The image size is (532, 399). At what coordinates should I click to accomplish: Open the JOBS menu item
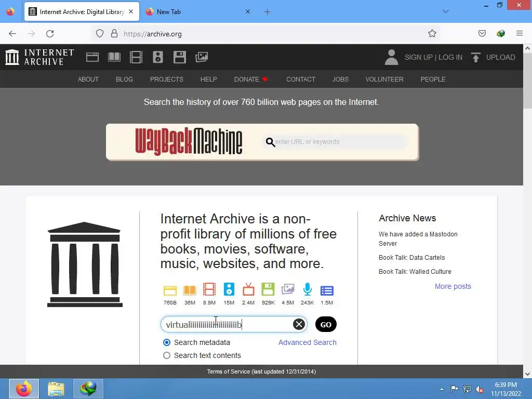click(340, 79)
